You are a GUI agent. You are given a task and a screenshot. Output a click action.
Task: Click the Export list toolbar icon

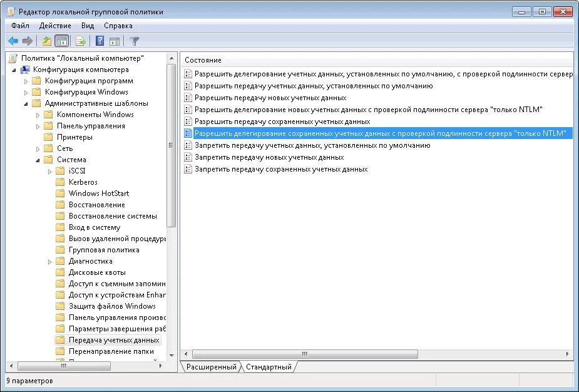click(81, 41)
